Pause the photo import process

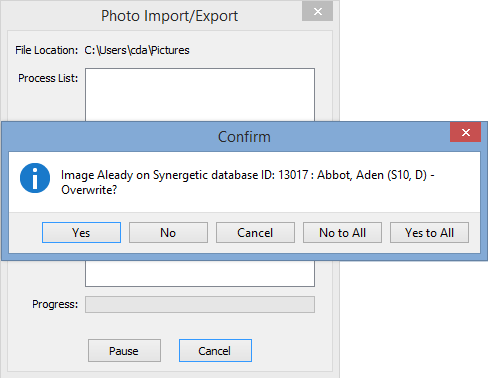[x=124, y=350]
